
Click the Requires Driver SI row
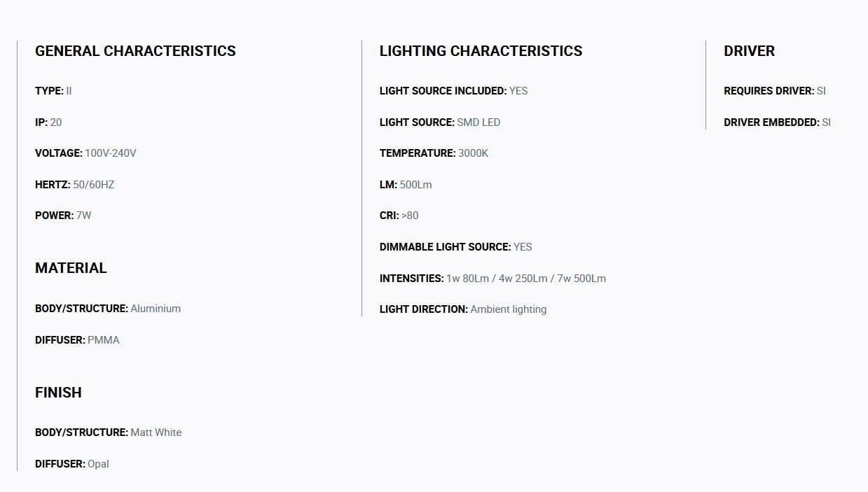click(775, 91)
